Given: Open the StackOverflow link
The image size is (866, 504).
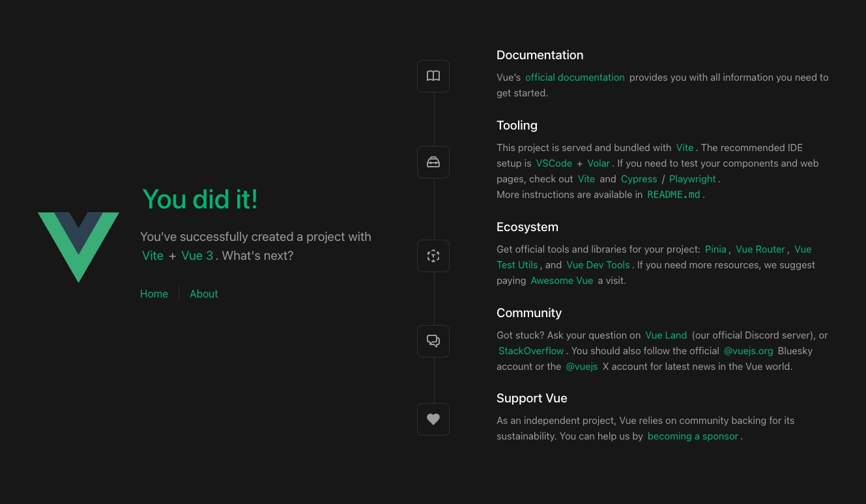Looking at the screenshot, I should pos(531,351).
